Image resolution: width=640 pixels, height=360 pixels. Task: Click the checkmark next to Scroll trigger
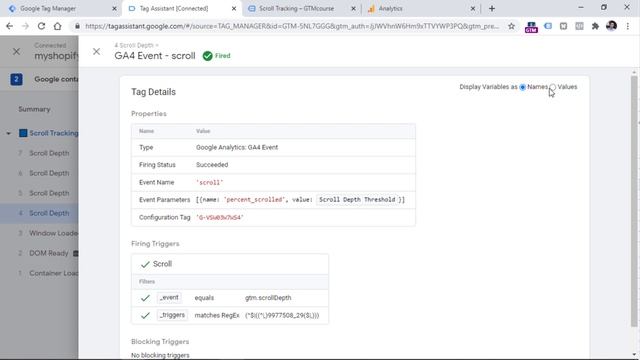[145, 264]
